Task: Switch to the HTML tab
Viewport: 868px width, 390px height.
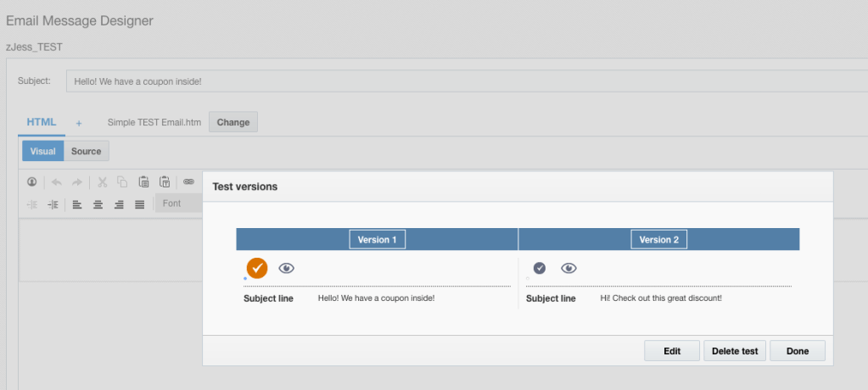Action: click(x=41, y=122)
